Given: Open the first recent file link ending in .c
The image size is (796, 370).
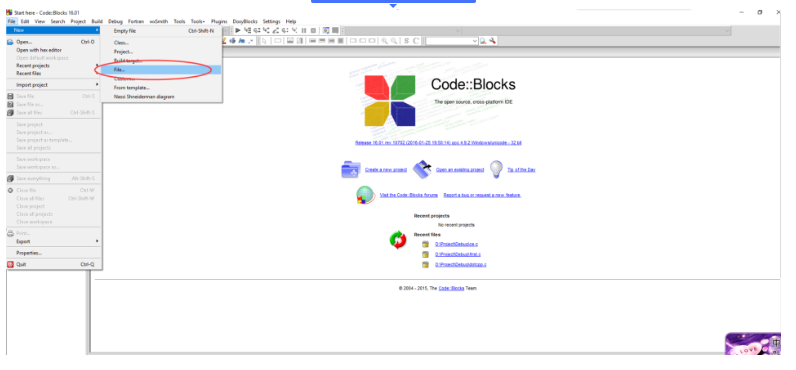Looking at the screenshot, I should [x=456, y=245].
